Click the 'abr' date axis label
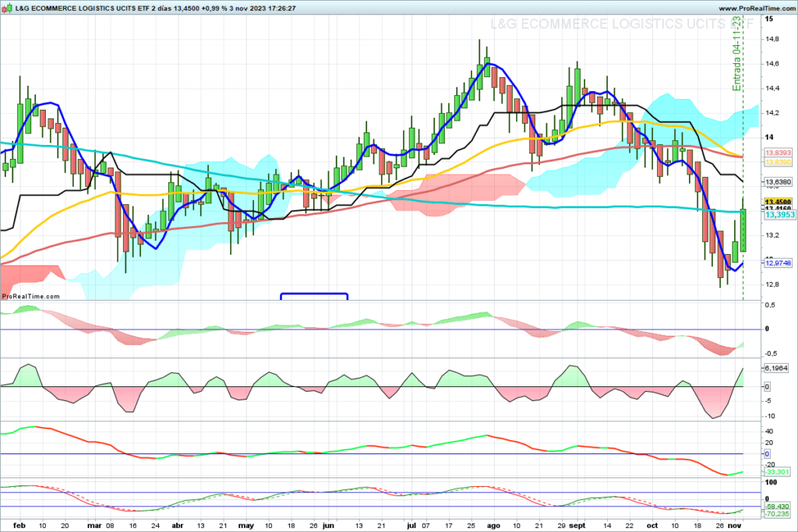 click(177, 526)
